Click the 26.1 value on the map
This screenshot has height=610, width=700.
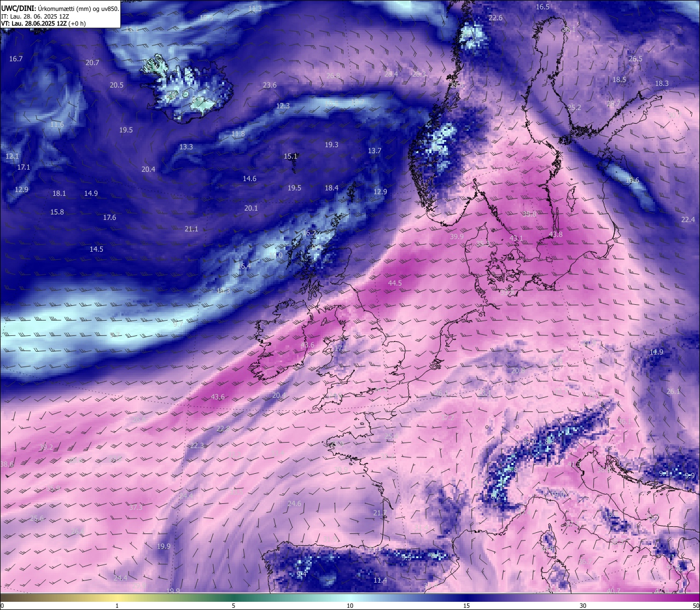pyautogui.click(x=674, y=391)
